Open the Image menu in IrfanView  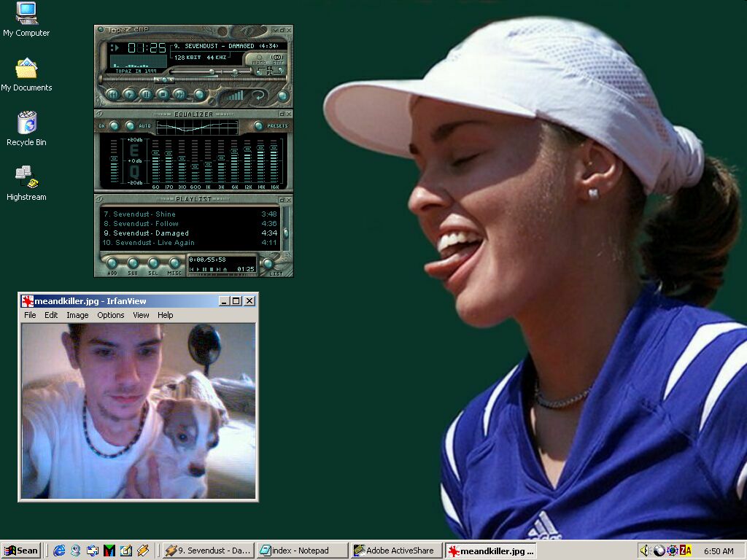point(77,315)
